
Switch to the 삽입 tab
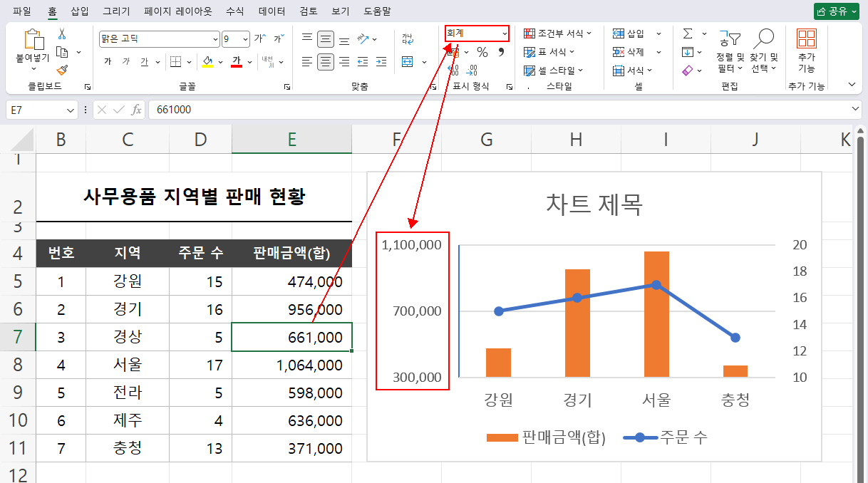[x=81, y=11]
